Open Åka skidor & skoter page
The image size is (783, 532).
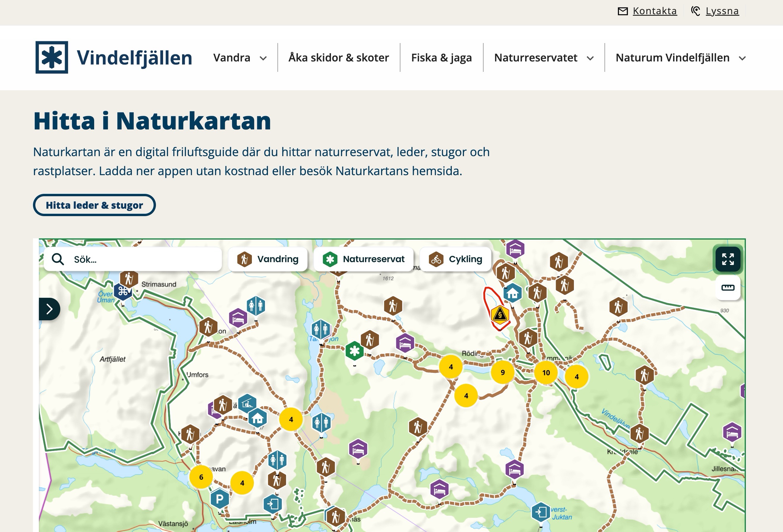tap(339, 58)
